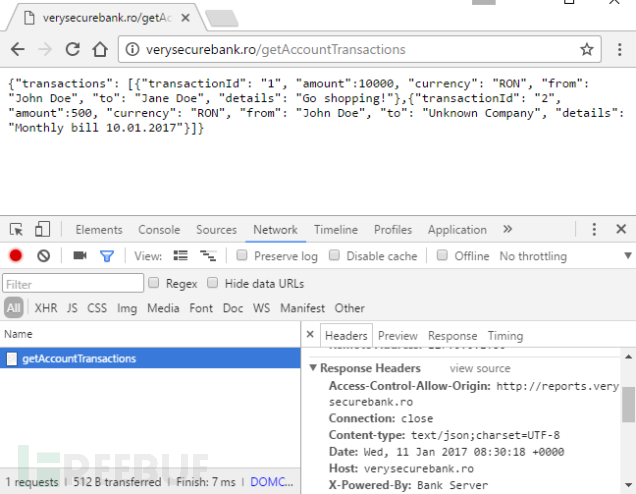Open a new browser tab
Screen dimensions: 636x494
click(x=222, y=19)
